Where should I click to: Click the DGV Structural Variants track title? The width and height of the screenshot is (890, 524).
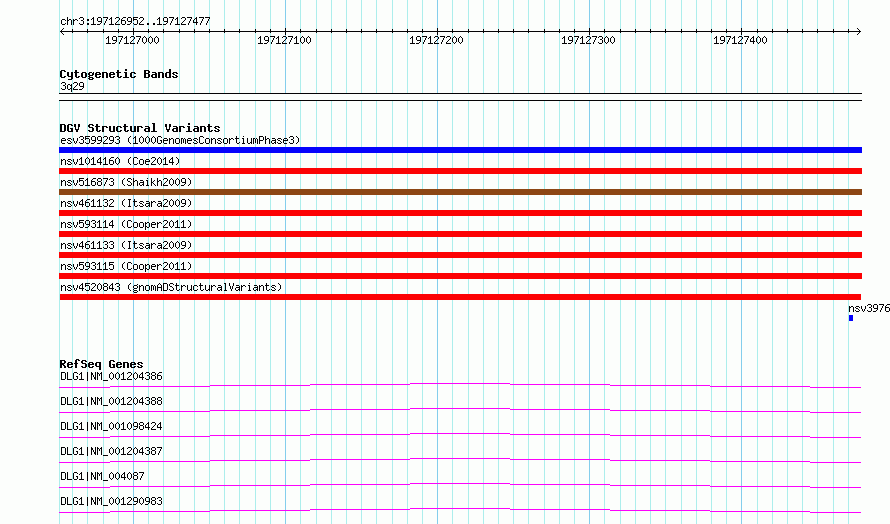pyautogui.click(x=140, y=128)
